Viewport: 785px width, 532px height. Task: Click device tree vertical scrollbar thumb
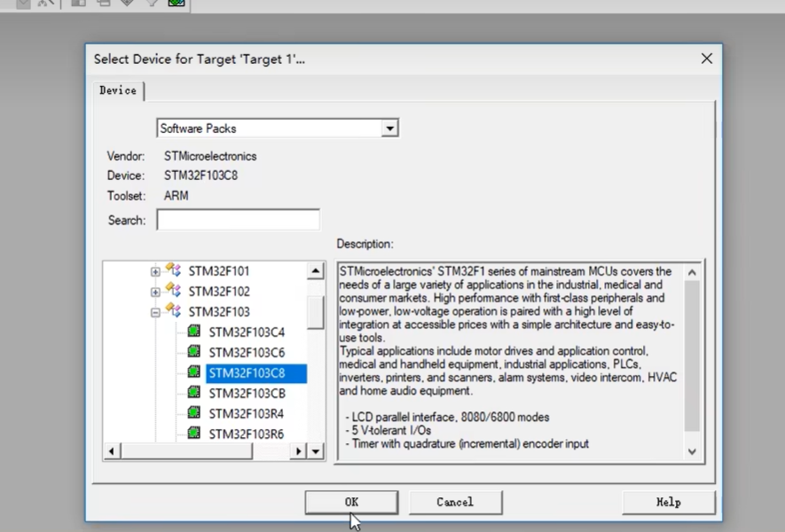click(x=316, y=312)
